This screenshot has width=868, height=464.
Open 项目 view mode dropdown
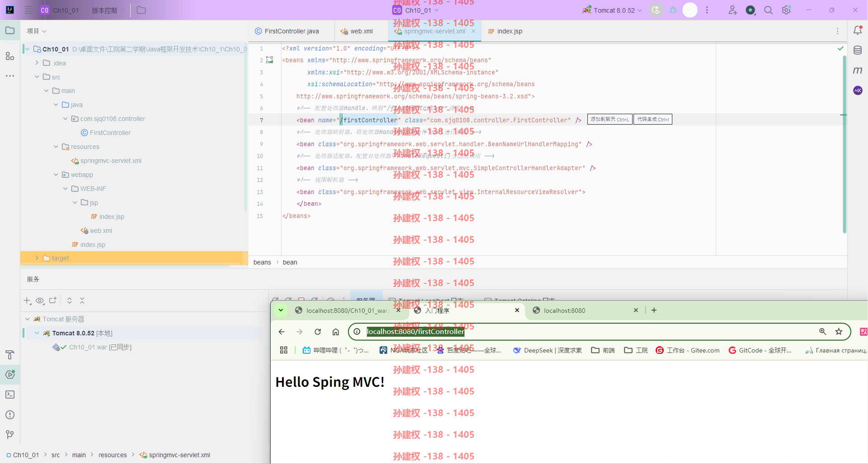tap(37, 31)
